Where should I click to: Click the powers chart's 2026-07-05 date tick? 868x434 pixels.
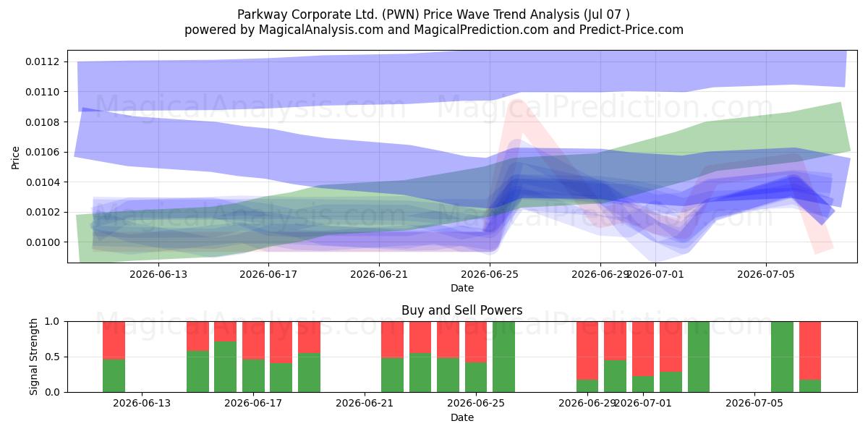pyautogui.click(x=755, y=404)
